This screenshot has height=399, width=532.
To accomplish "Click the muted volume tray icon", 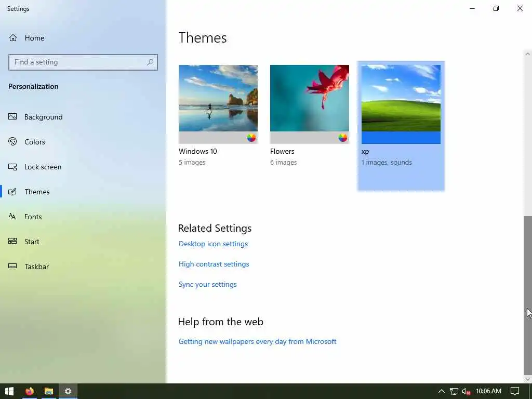I will [x=466, y=391].
